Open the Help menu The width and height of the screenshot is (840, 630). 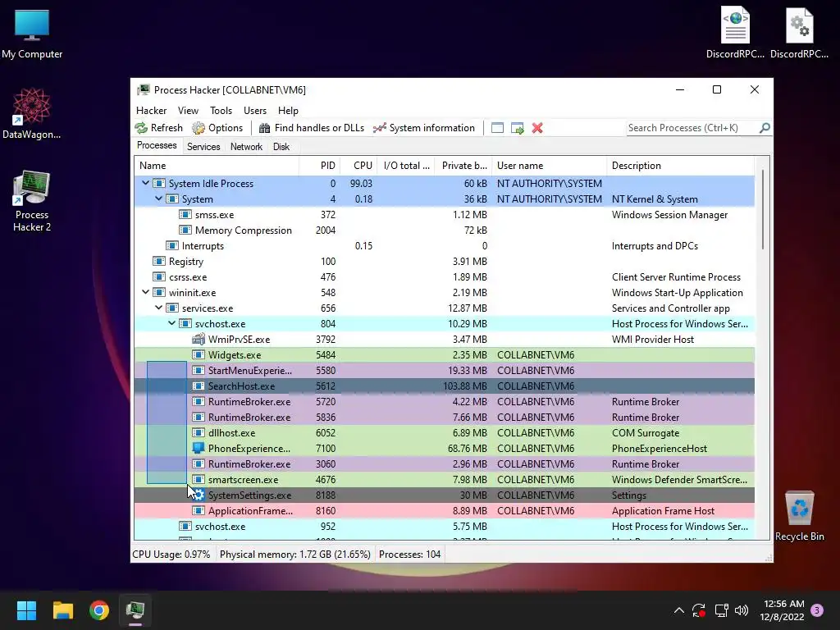288,111
